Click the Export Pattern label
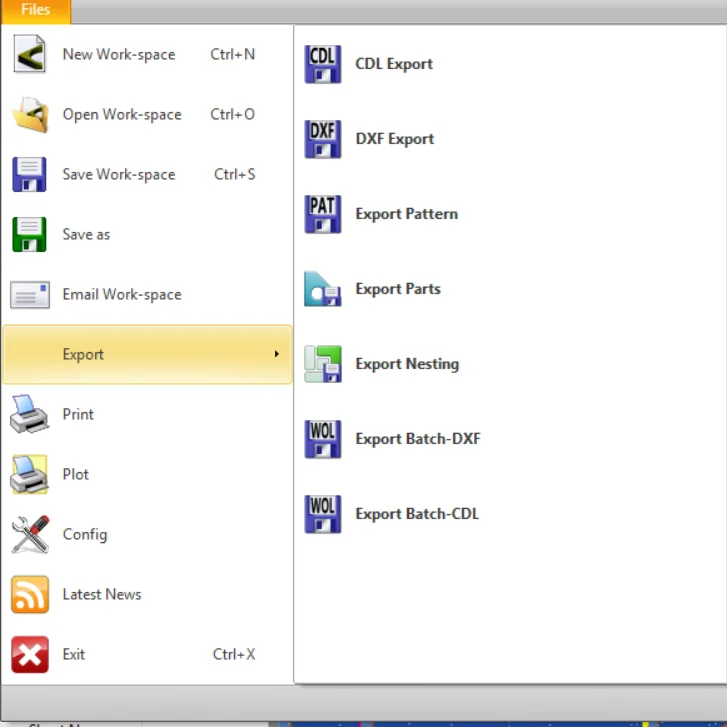 click(x=407, y=214)
